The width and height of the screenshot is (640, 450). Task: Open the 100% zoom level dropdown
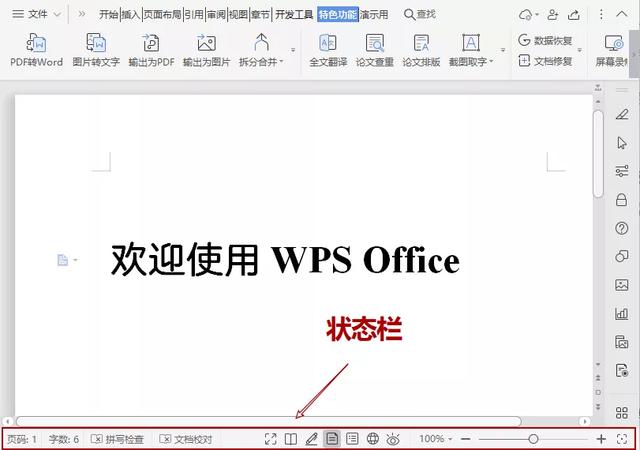(436, 439)
